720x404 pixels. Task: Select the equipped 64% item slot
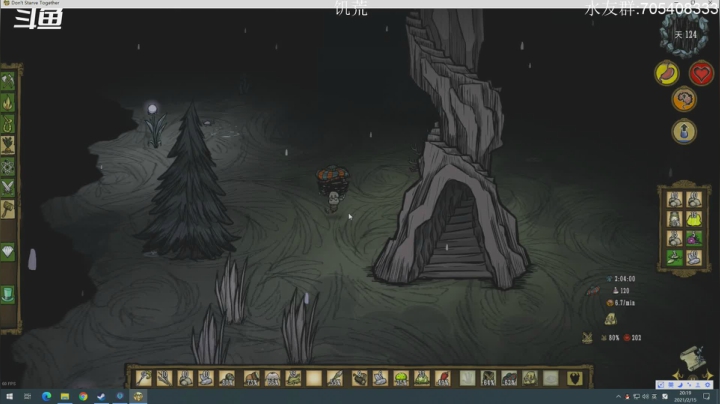pyautogui.click(x=488, y=378)
